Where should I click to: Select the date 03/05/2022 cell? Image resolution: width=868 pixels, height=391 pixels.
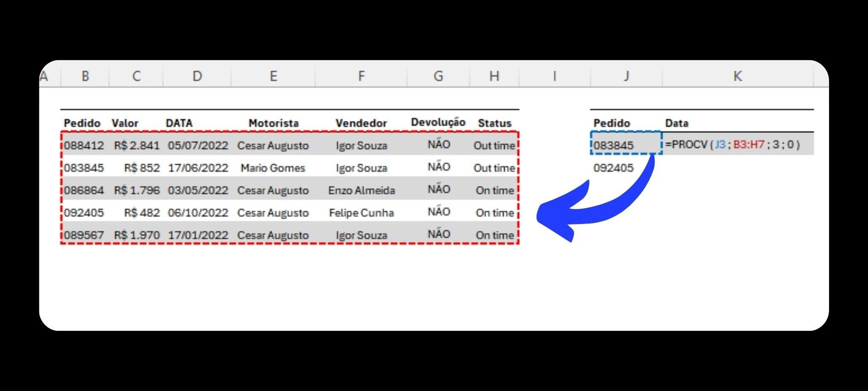pos(198,190)
